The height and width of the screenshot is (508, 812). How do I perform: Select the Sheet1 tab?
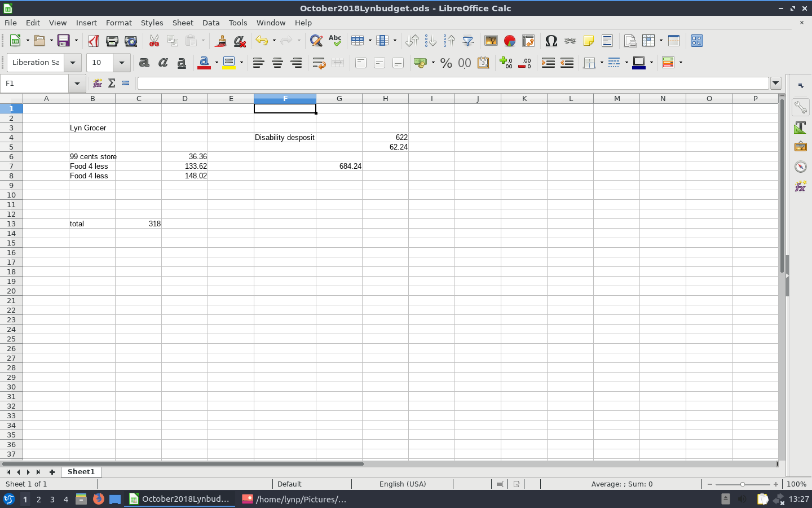(81, 472)
